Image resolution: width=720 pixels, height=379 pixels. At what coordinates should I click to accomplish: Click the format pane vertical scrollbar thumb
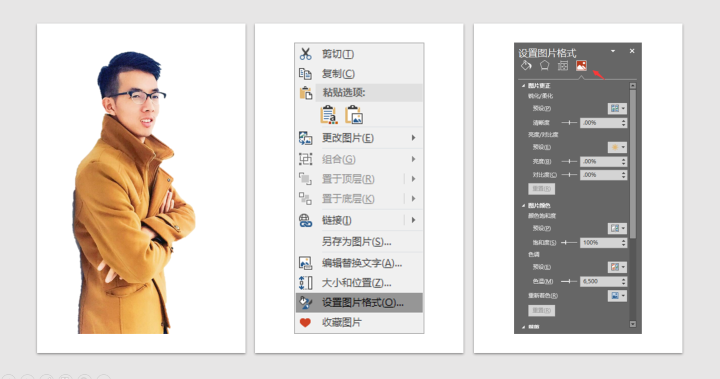coord(633,164)
